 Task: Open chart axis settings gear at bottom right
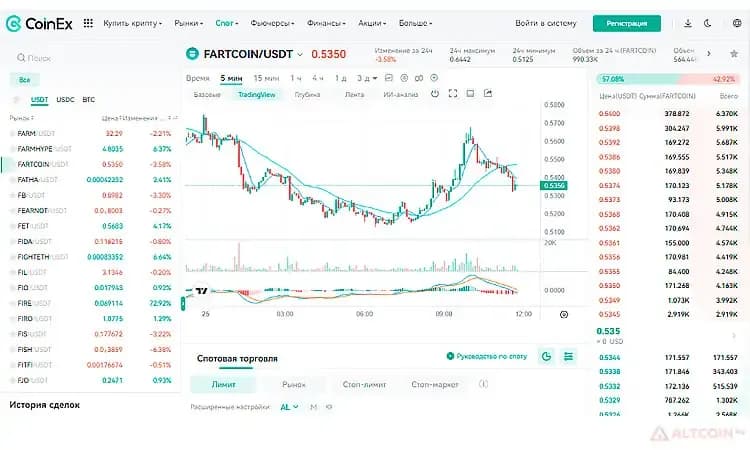tap(564, 315)
